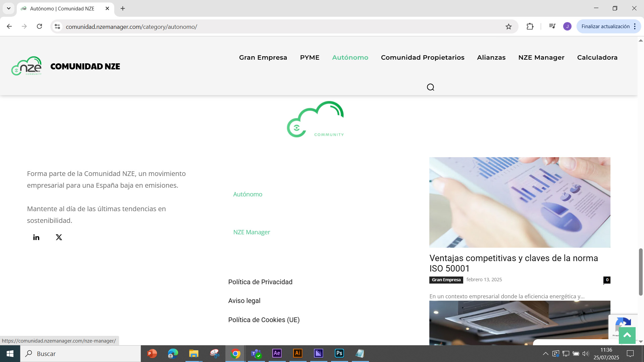Open a new browser tab
The height and width of the screenshot is (362, 644).
click(x=123, y=8)
